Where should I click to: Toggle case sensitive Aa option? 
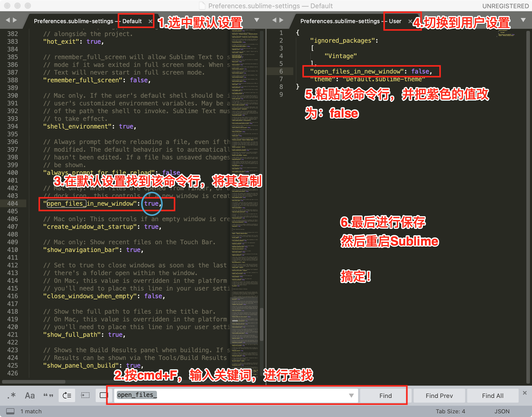pyautogui.click(x=30, y=395)
